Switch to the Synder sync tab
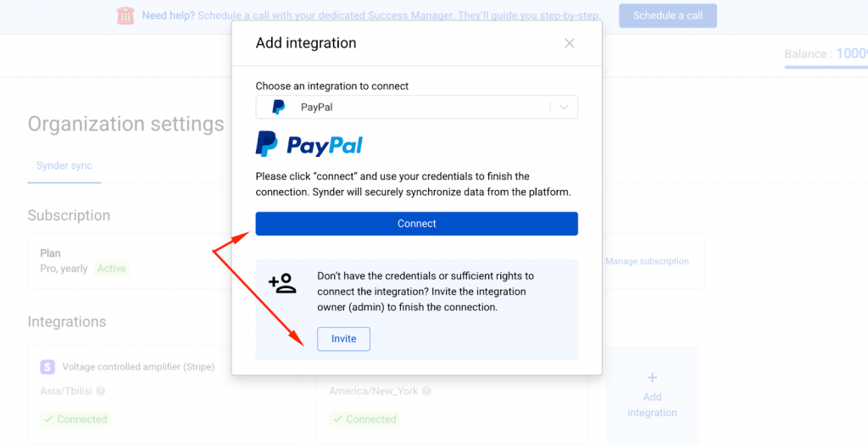The image size is (868, 445). (64, 165)
